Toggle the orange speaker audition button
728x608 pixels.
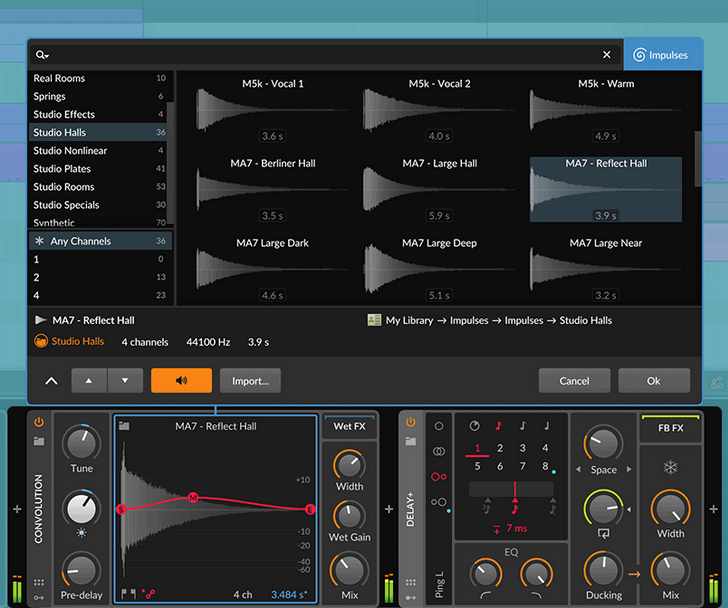(x=182, y=381)
